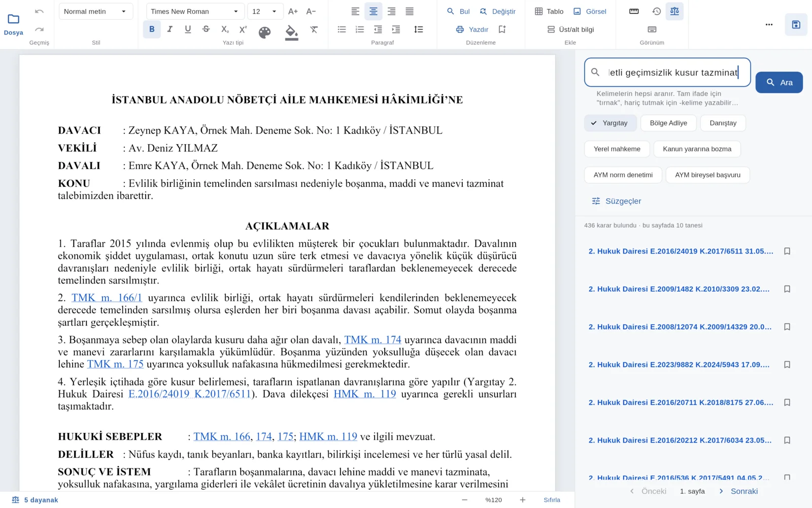Open line spacing options

(418, 29)
